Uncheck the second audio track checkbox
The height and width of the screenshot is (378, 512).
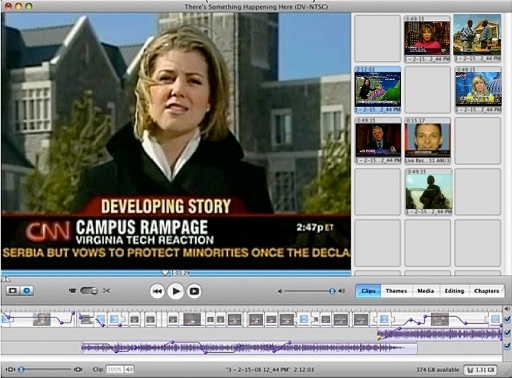coord(507,346)
